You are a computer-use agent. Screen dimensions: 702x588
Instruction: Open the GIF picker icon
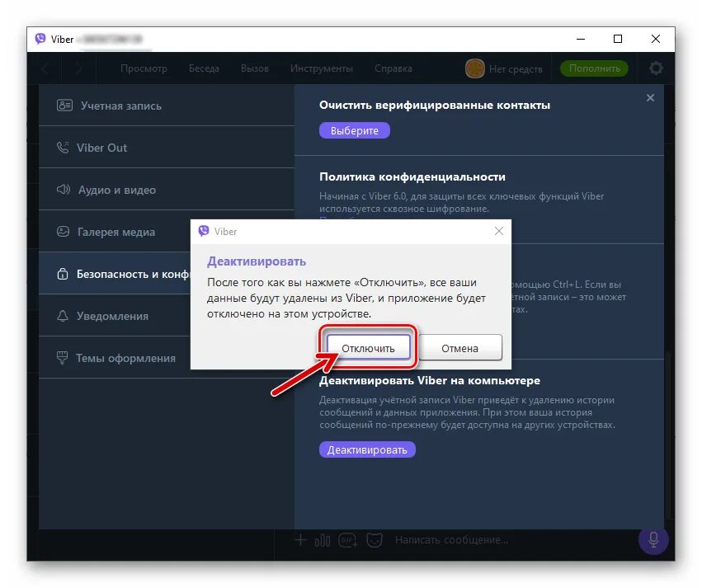click(x=346, y=540)
